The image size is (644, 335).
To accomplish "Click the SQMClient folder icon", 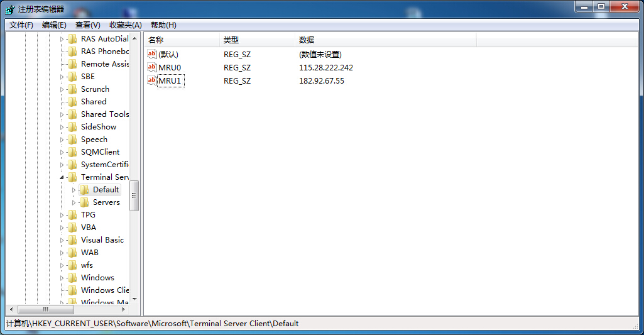I will [x=73, y=152].
